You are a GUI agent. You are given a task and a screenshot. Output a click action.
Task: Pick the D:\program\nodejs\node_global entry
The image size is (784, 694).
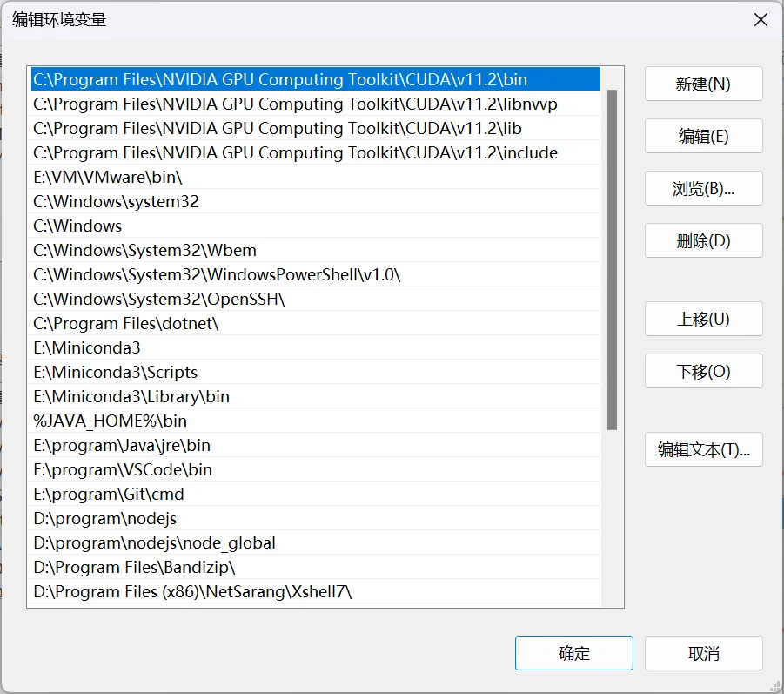[x=154, y=543]
